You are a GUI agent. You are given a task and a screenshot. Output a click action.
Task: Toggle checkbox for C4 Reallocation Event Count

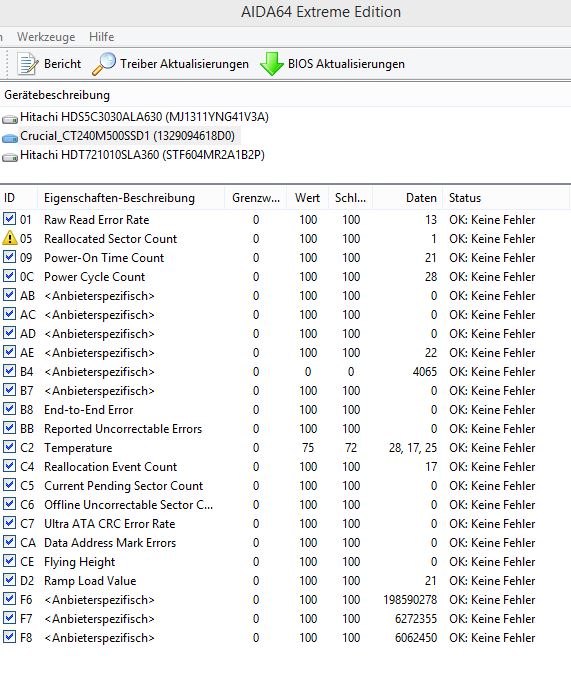(9, 466)
